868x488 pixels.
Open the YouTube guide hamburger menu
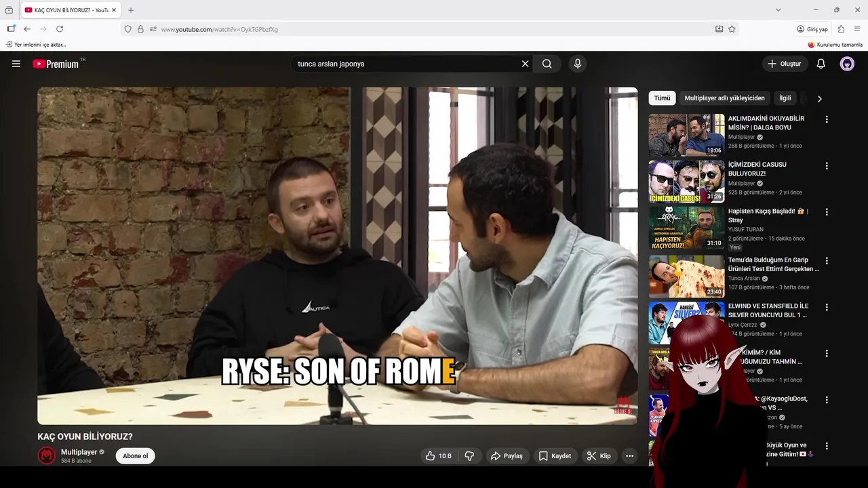point(16,64)
